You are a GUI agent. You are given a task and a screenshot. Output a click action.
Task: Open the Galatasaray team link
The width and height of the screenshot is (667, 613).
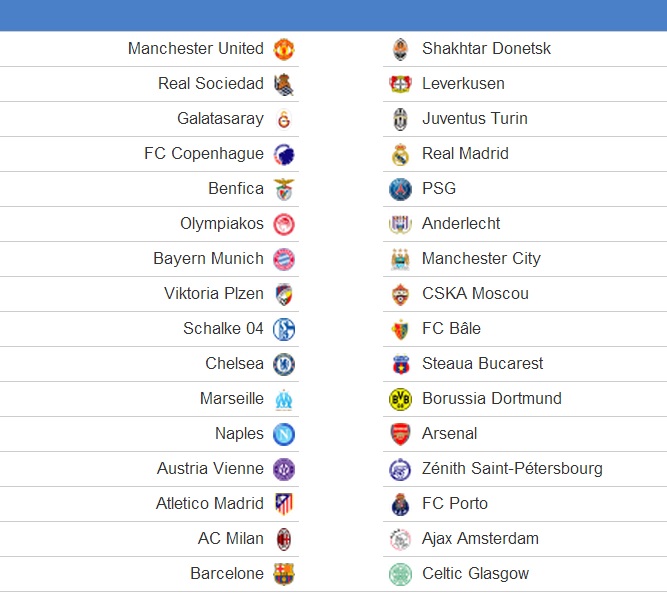click(x=220, y=119)
